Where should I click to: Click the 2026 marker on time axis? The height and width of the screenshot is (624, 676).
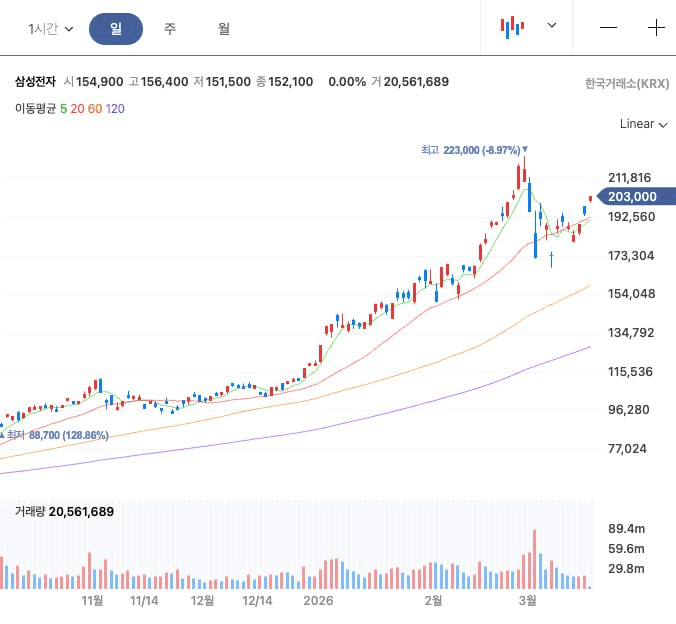coord(318,601)
